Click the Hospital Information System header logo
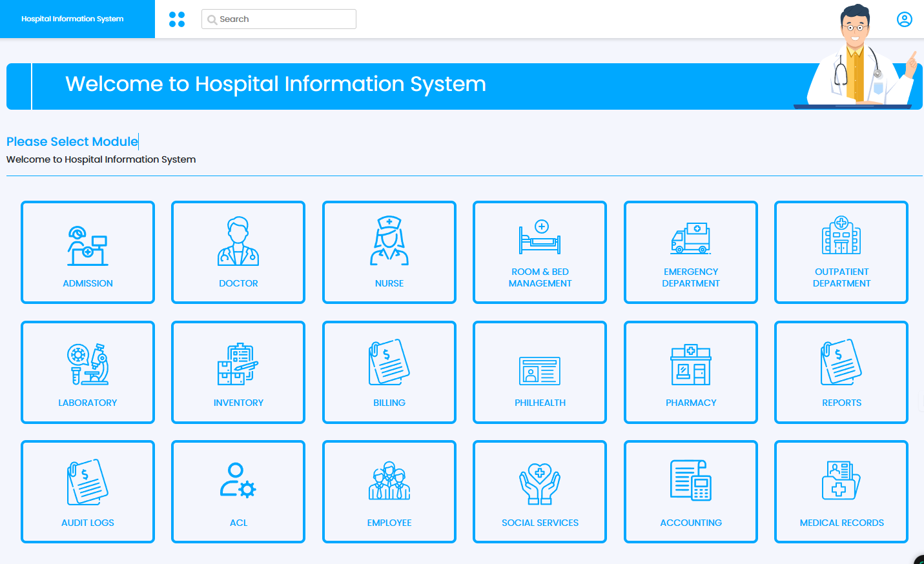Viewport: 924px width, 564px height. pos(72,19)
